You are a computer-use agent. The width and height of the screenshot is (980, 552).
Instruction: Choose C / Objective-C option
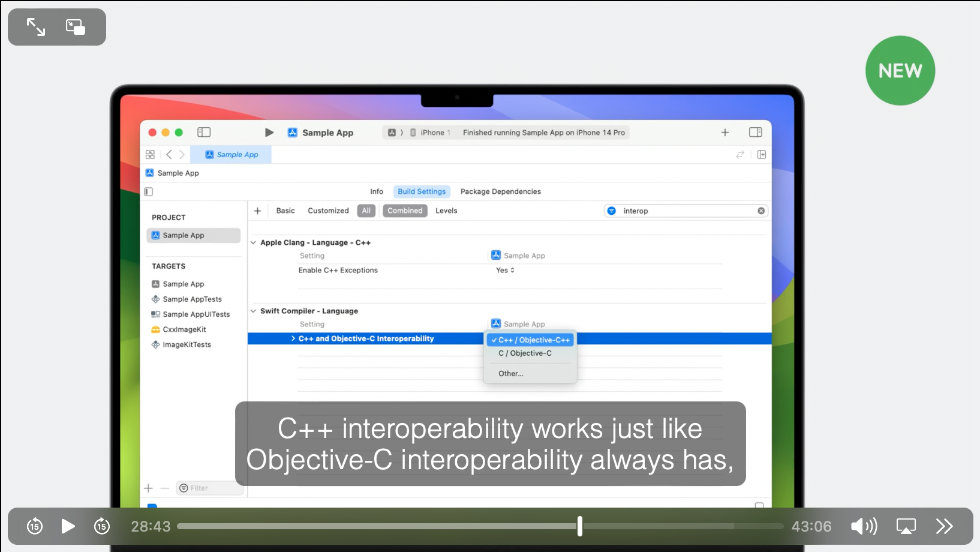pos(525,353)
